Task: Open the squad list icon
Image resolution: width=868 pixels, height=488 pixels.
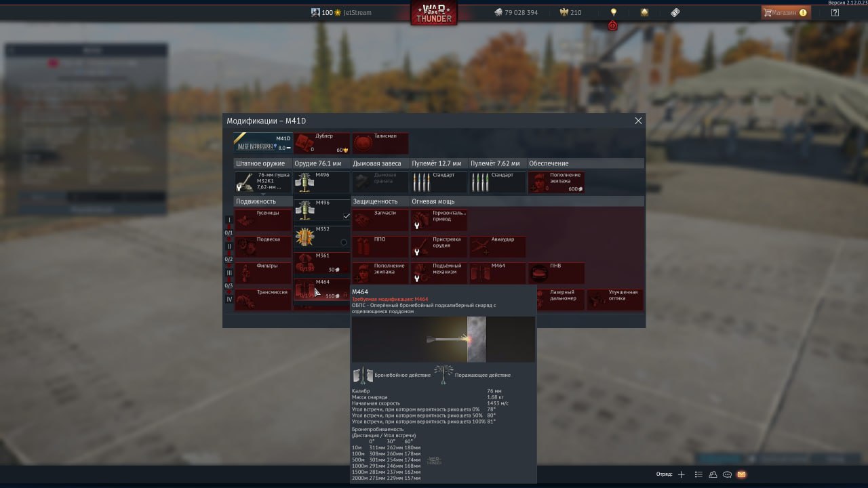Action: (x=698, y=474)
